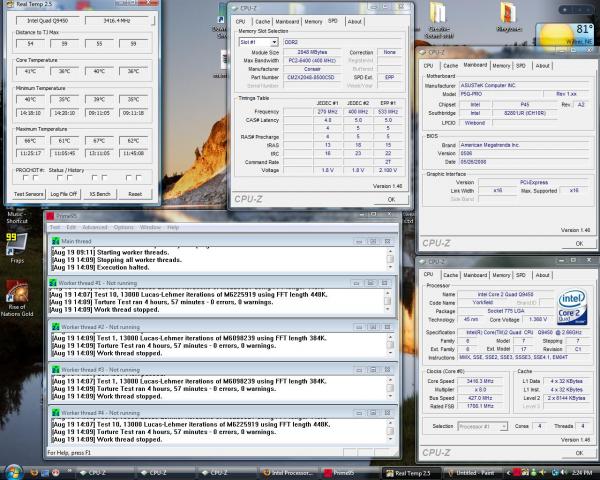Click the Intel Quad Q9450 field in Real Temp
The width and height of the screenshot is (600, 480).
pos(48,21)
